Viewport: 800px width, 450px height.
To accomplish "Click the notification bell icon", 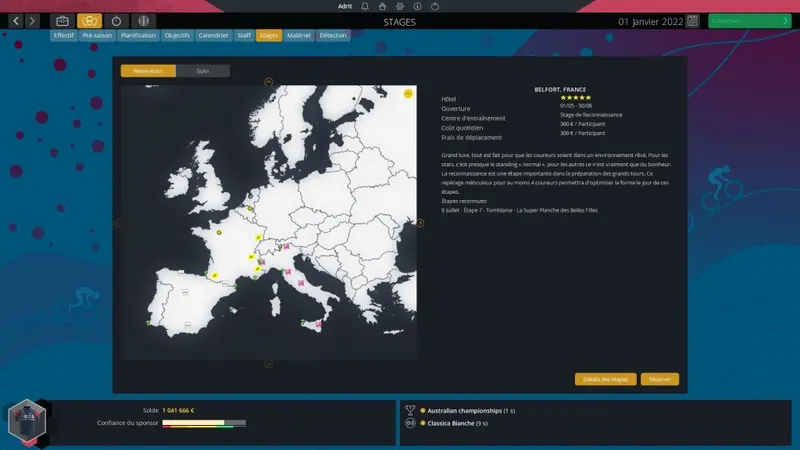I will pyautogui.click(x=367, y=6).
